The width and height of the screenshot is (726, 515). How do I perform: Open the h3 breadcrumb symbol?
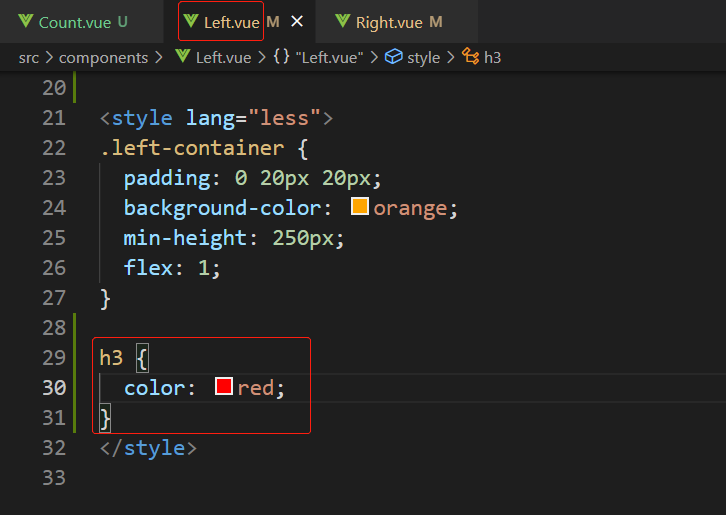(492, 57)
